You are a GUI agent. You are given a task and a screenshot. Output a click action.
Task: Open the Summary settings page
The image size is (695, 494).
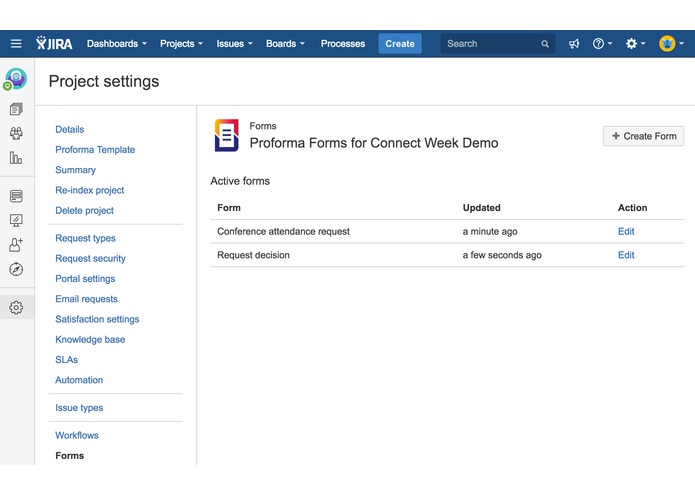tap(75, 170)
